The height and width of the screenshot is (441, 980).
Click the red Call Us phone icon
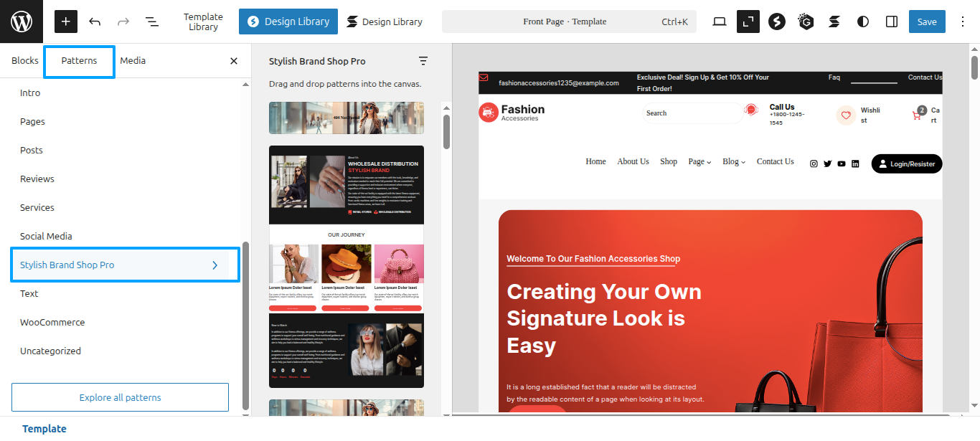coord(751,110)
